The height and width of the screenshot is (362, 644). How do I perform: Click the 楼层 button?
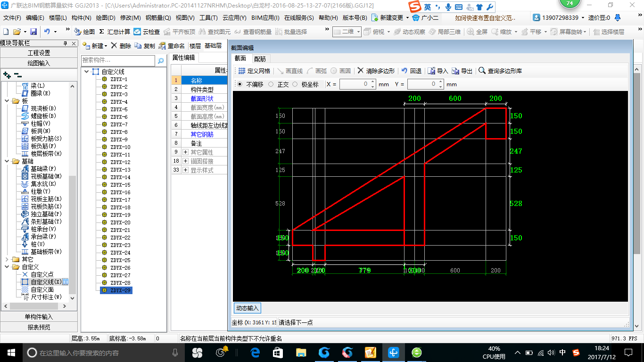(x=195, y=46)
